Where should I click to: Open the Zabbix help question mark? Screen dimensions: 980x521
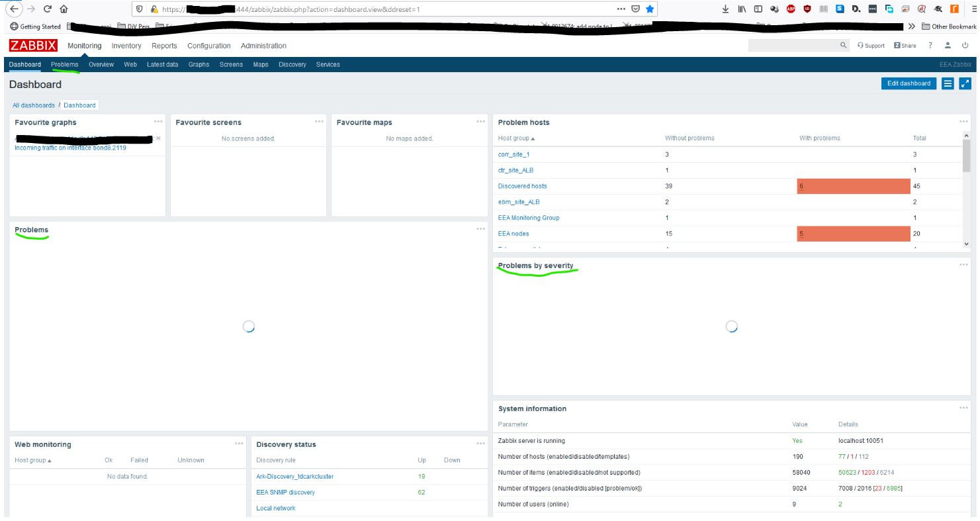(x=931, y=46)
